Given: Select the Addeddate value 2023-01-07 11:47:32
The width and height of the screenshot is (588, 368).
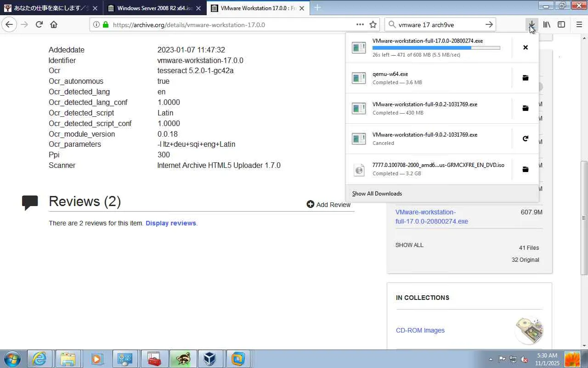Looking at the screenshot, I should (x=191, y=50).
